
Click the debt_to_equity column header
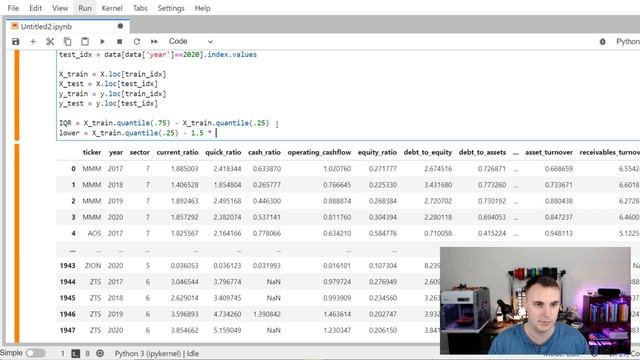(428, 152)
